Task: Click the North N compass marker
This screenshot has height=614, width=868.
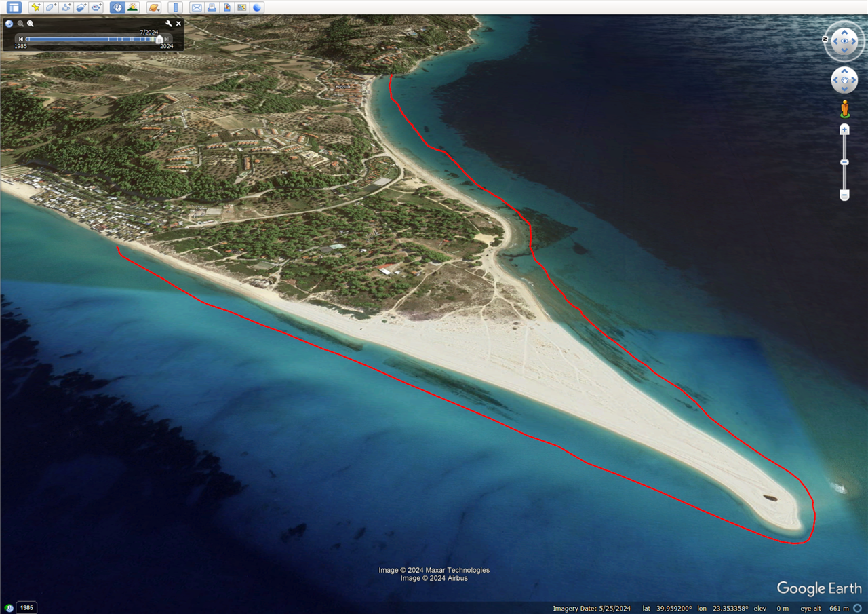Action: coord(825,39)
